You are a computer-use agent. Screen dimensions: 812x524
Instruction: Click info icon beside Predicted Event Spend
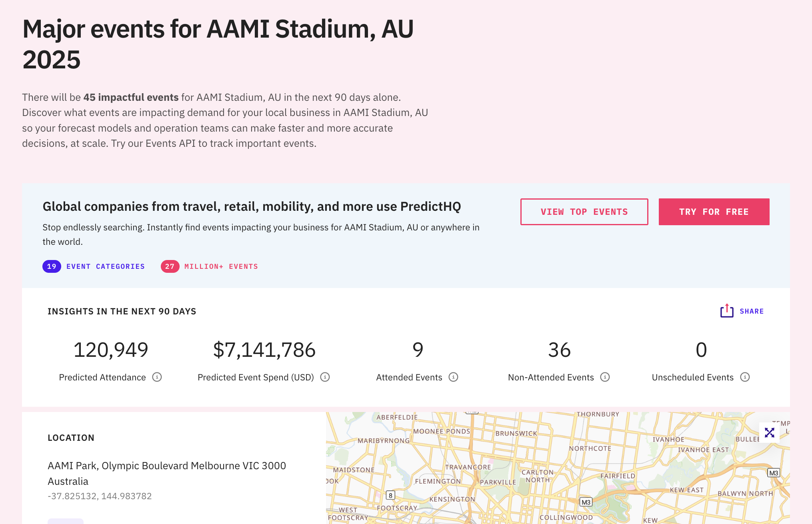[325, 377]
